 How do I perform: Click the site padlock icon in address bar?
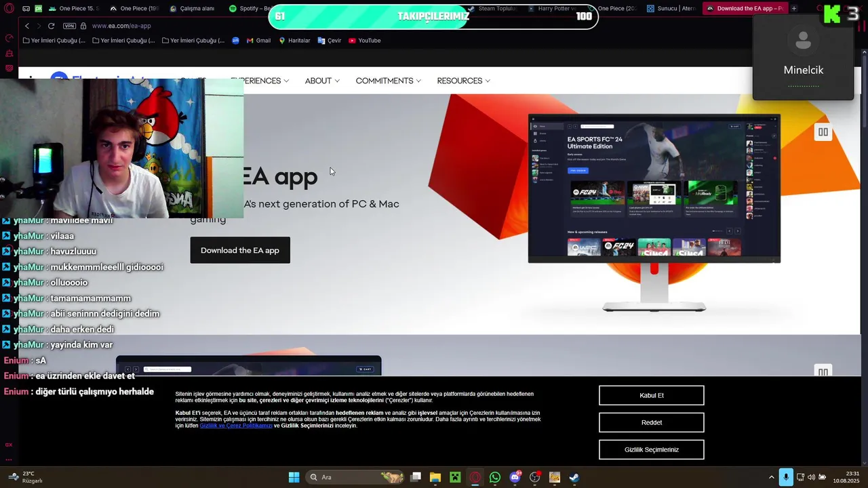tap(83, 26)
